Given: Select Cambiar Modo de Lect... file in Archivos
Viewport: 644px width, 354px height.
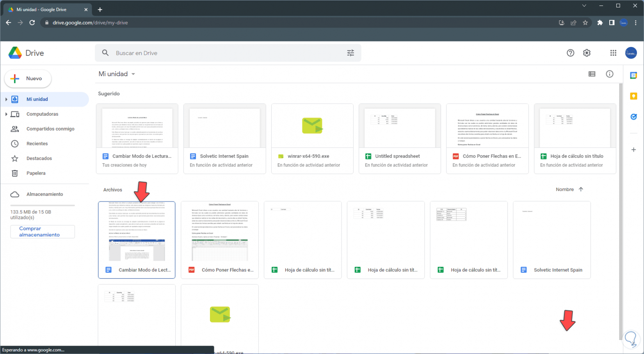Looking at the screenshot, I should pos(137,240).
